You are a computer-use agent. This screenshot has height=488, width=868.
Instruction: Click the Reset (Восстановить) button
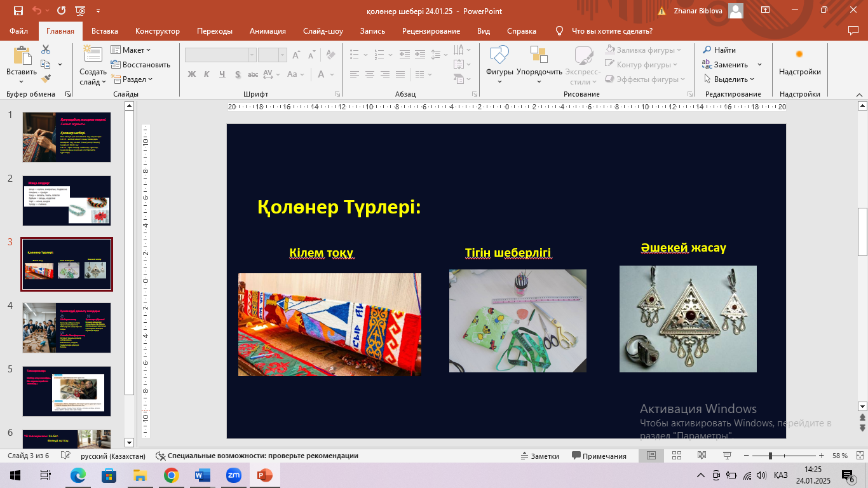click(x=140, y=64)
